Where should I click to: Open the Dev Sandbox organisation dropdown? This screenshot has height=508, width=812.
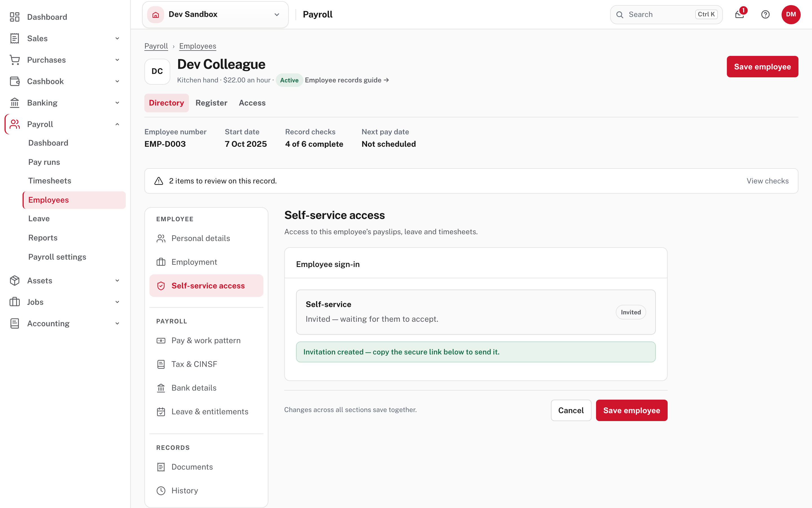215,14
